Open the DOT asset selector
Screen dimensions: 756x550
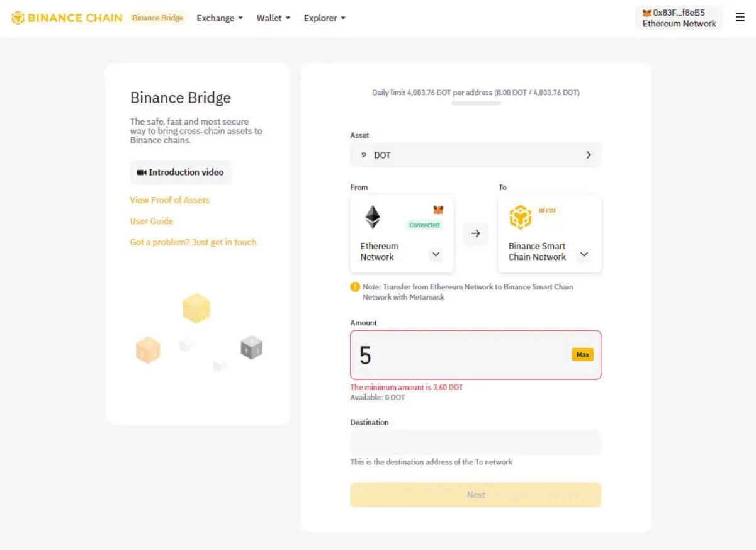pyautogui.click(x=476, y=155)
